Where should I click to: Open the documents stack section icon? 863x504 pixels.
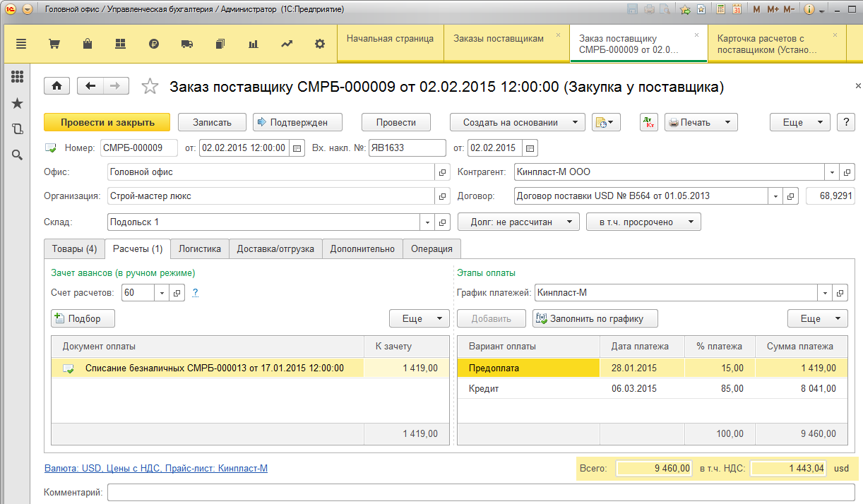pos(220,44)
